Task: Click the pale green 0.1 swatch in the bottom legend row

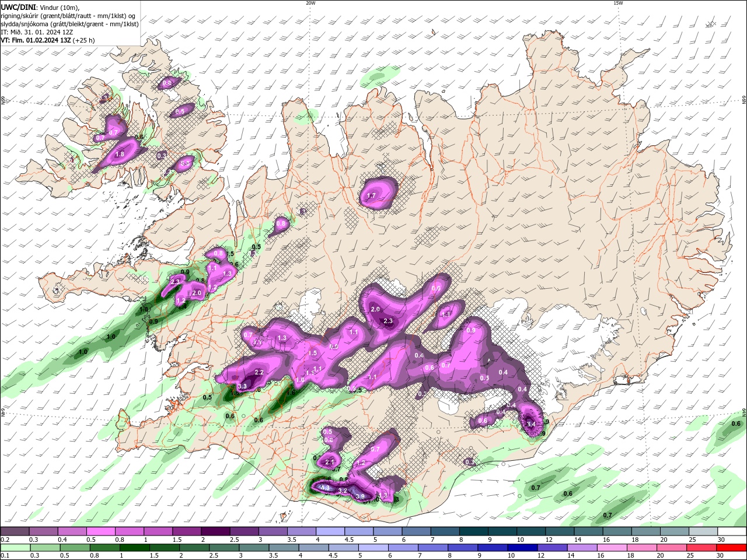Action: pyautogui.click(x=15, y=548)
